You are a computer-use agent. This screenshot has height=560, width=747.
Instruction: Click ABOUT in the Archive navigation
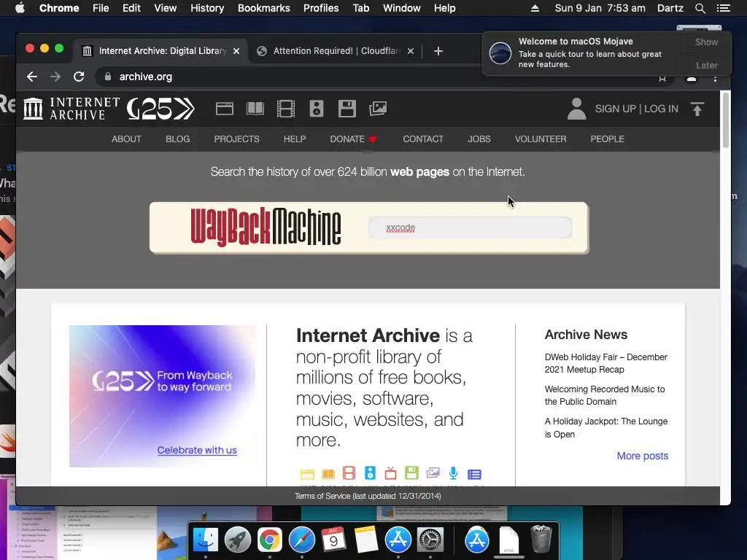click(126, 139)
